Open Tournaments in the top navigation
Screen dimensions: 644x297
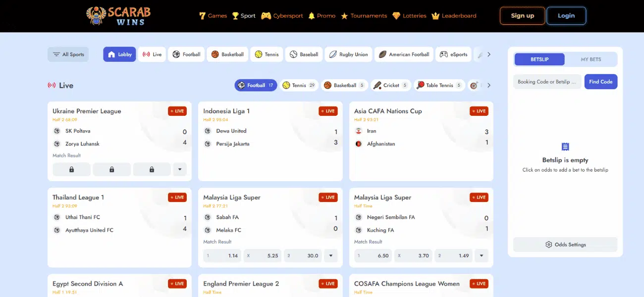click(x=364, y=16)
